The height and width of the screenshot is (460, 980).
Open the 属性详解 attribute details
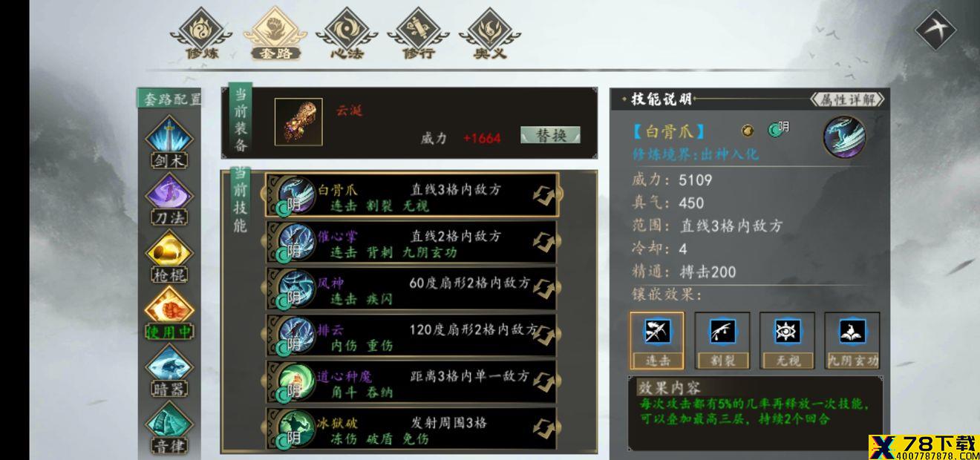coord(847,99)
